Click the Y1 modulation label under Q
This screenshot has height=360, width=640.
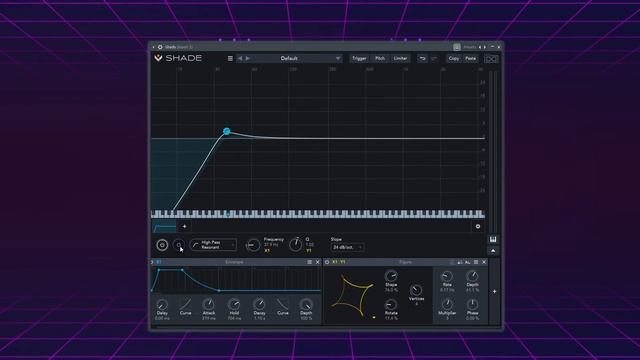(309, 251)
